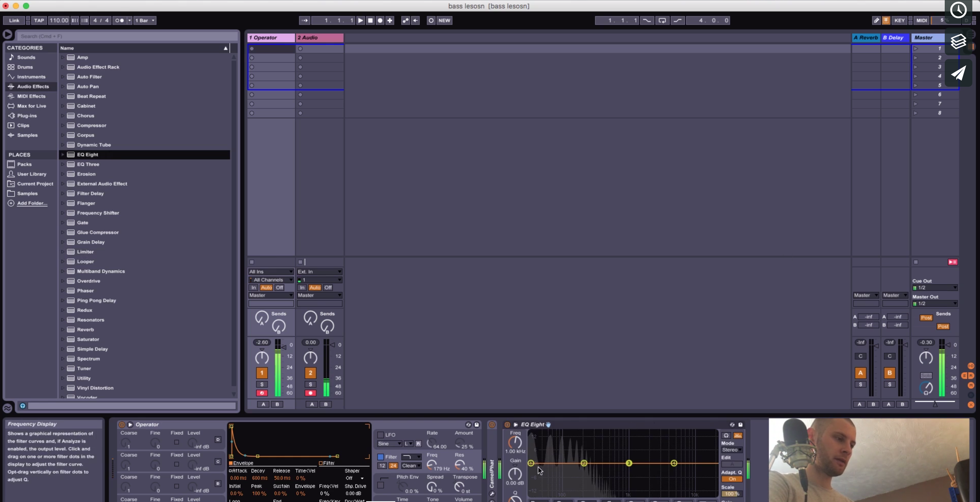980x502 pixels.
Task: Toggle the Follow playback arrow icon
Action: pos(304,20)
